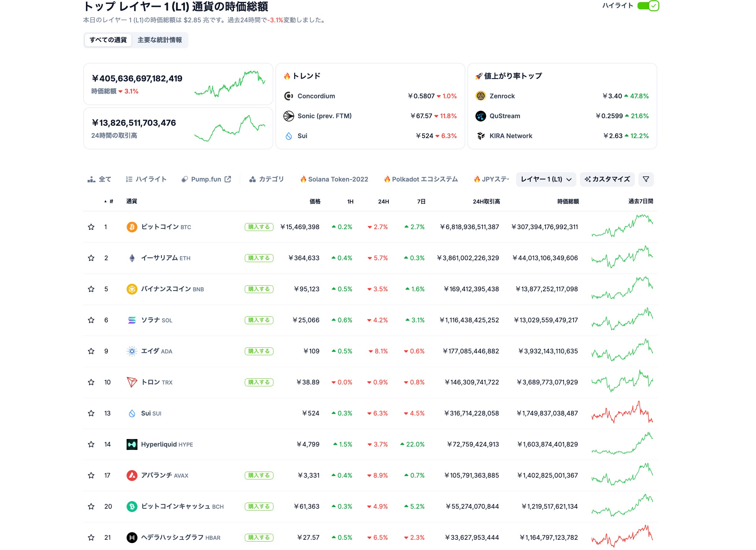Screen dimensions: 756x550
Task: Select the カテゴリ tab
Action: [x=266, y=179]
